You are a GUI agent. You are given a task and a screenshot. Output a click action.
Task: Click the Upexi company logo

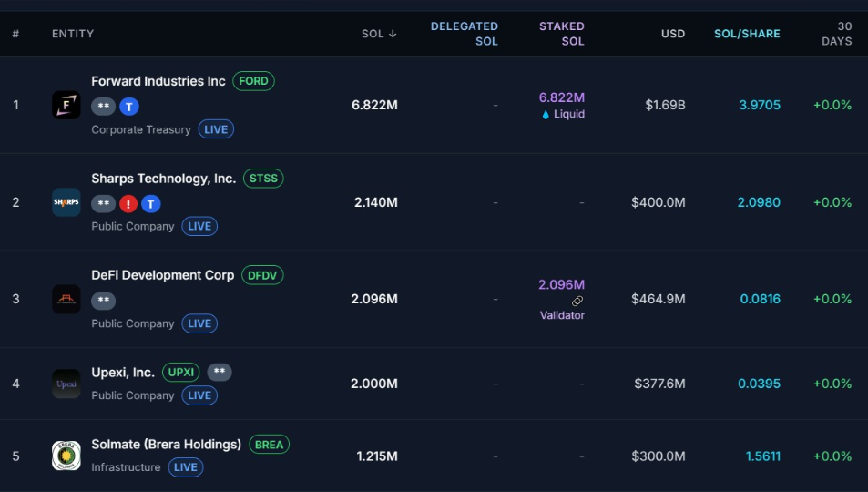66,384
